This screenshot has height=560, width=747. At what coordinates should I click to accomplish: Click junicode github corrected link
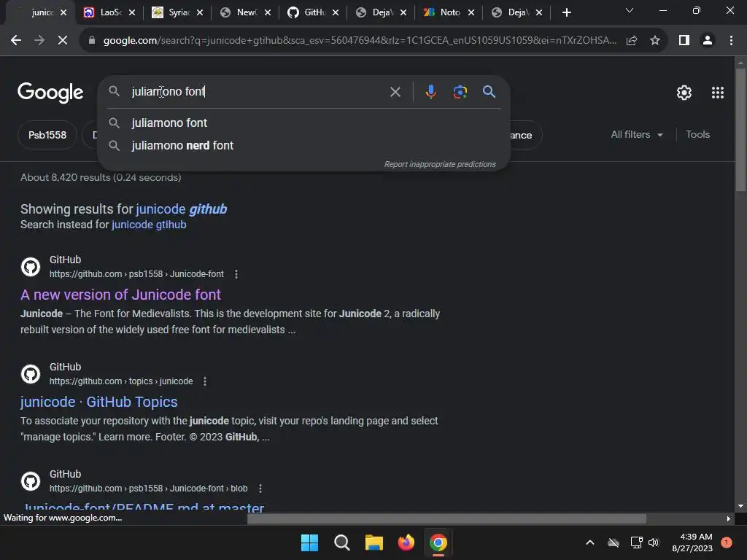tap(182, 209)
